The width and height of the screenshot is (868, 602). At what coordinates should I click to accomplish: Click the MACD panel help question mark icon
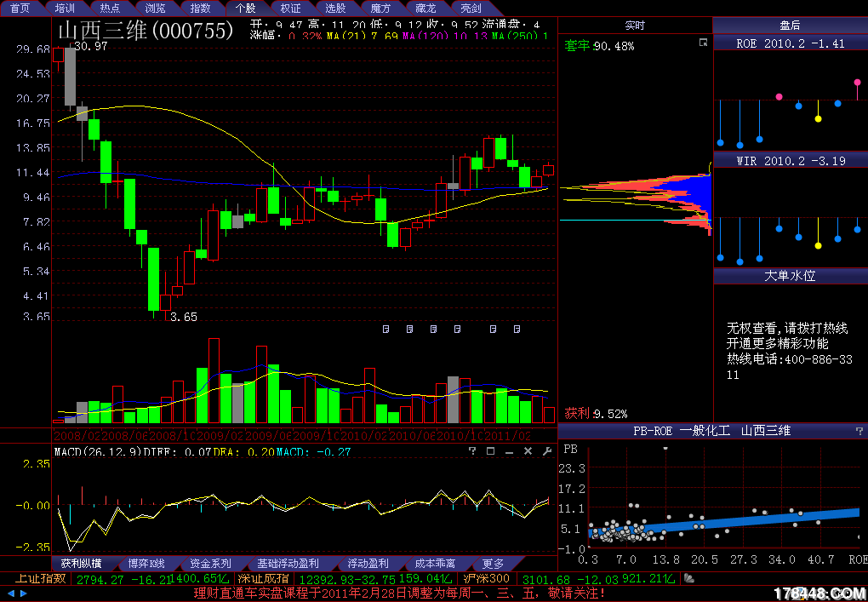click(x=472, y=451)
